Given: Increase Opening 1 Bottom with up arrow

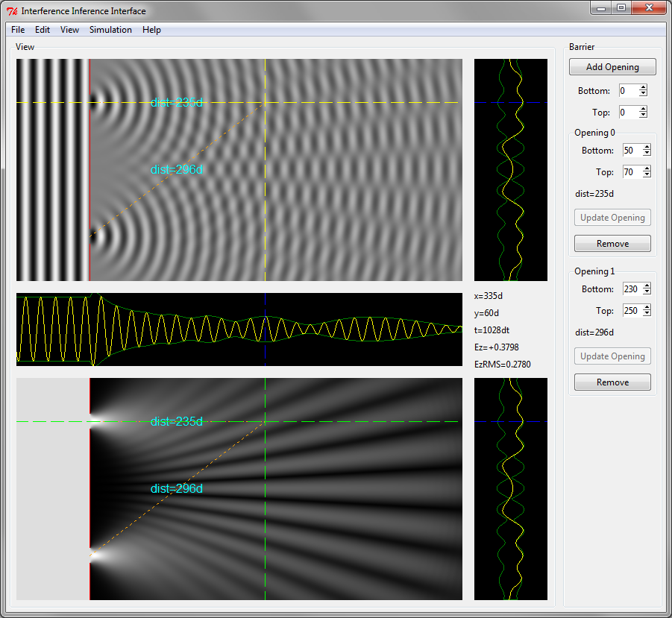Looking at the screenshot, I should pos(647,286).
